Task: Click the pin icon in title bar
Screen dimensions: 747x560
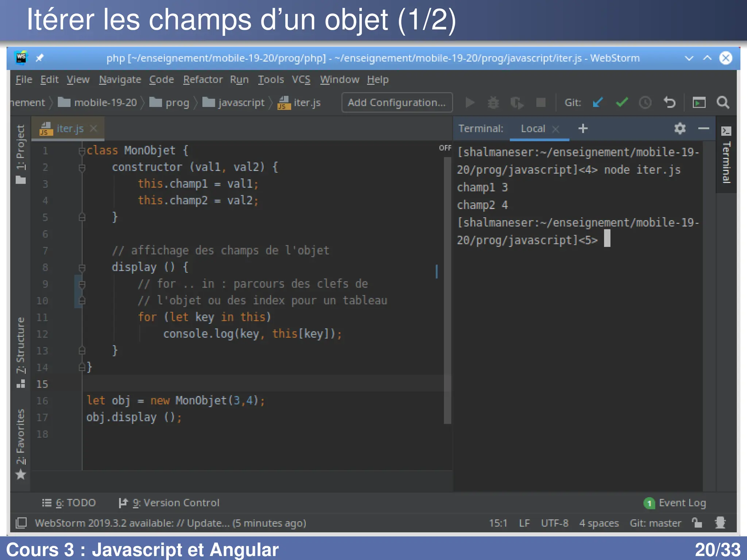Action: tap(40, 58)
